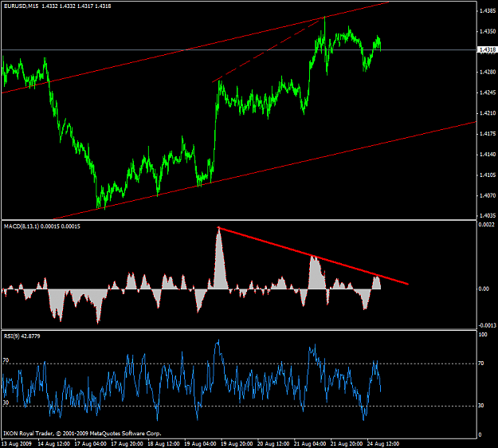Click the 1.4280 price scale value

pos(488,72)
